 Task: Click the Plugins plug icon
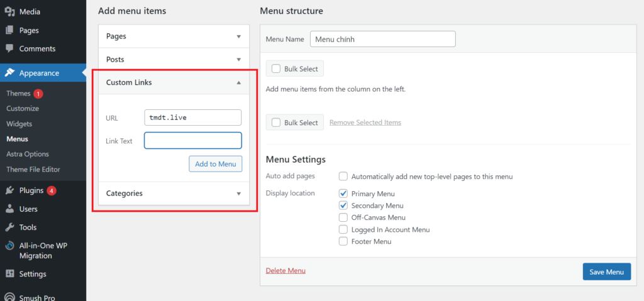click(x=10, y=190)
